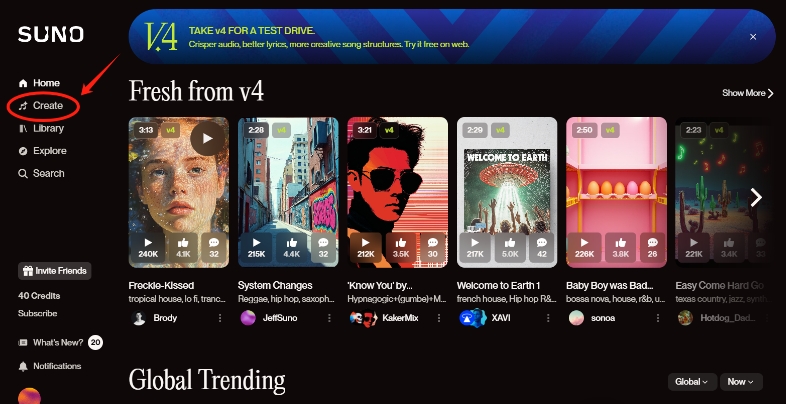Play the Freckle-Kissed song cover
Screen dimensions: 786x404
click(208, 137)
